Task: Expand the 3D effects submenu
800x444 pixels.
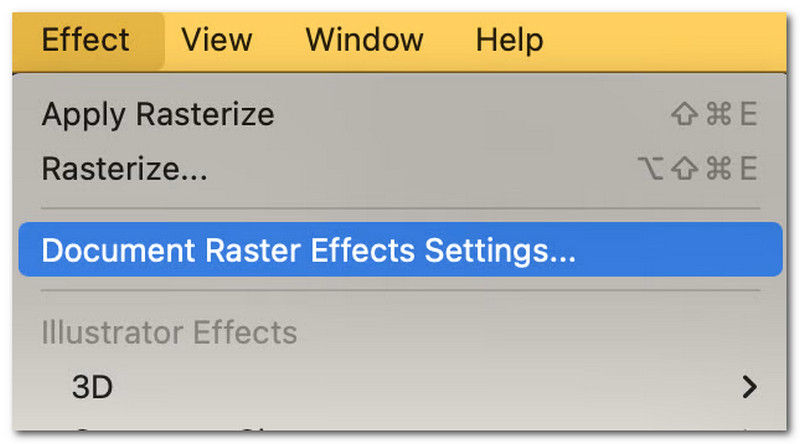Action: (x=92, y=386)
